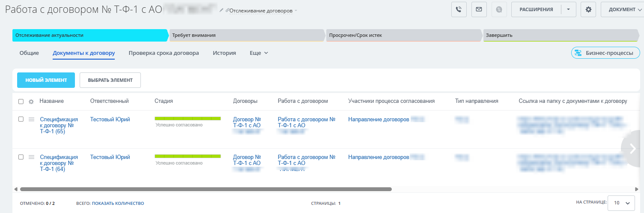Select the Документы к договору tab

point(83,53)
